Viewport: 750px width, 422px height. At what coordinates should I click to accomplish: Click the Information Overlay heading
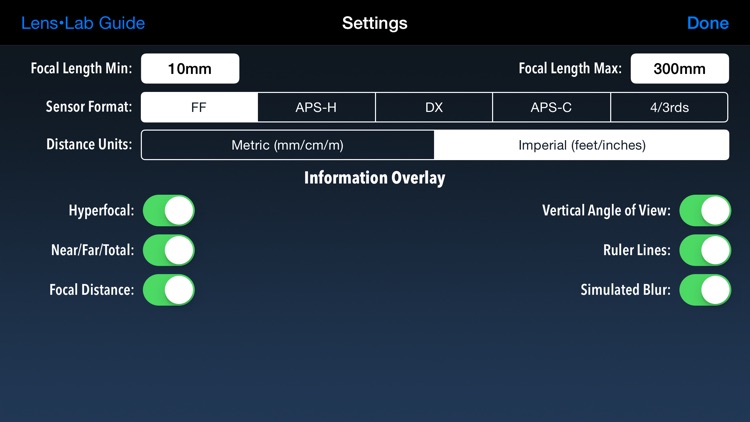coord(375,178)
